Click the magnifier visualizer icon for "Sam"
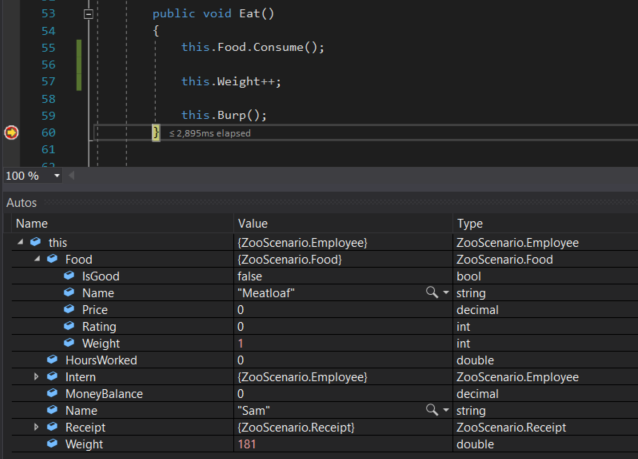 click(431, 410)
